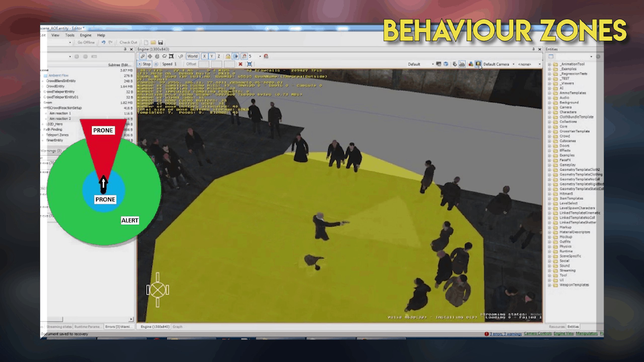
Task: Activate the selection tool in Engine toolbar
Action: click(x=143, y=56)
